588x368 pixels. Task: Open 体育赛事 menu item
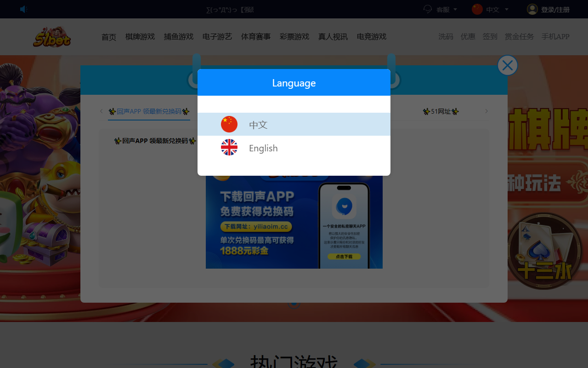256,37
